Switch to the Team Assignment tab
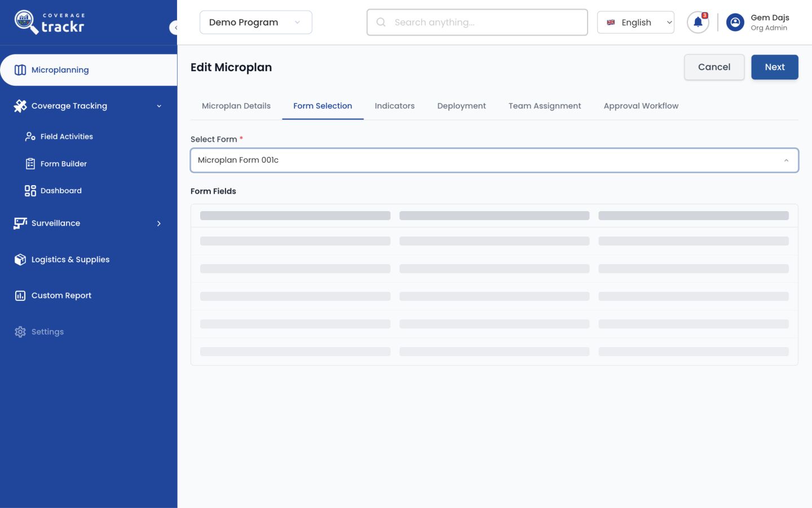 [545, 106]
